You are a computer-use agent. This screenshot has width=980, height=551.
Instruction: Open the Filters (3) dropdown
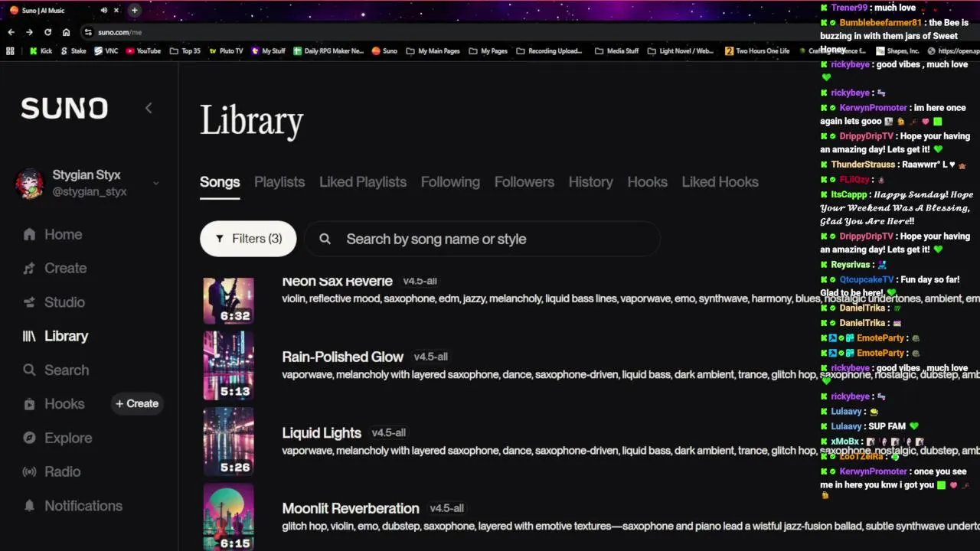[x=248, y=239]
